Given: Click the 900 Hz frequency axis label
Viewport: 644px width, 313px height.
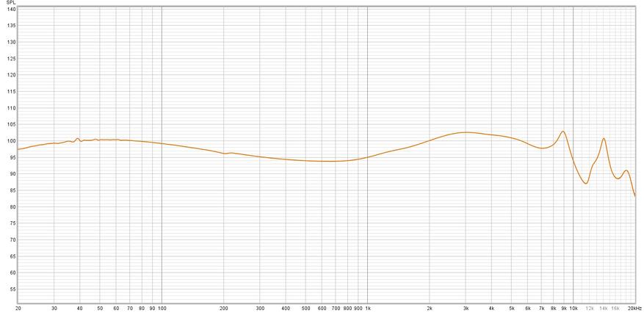Looking at the screenshot, I should (x=358, y=308).
